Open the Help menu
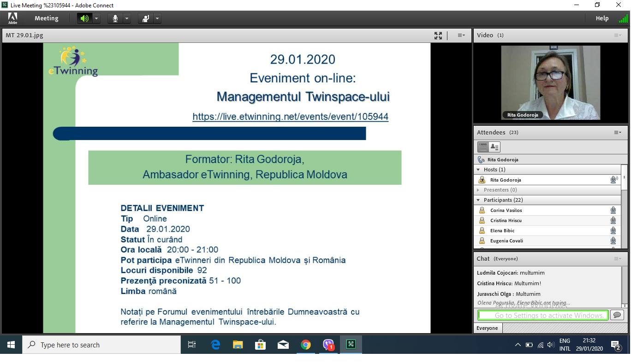 [602, 18]
